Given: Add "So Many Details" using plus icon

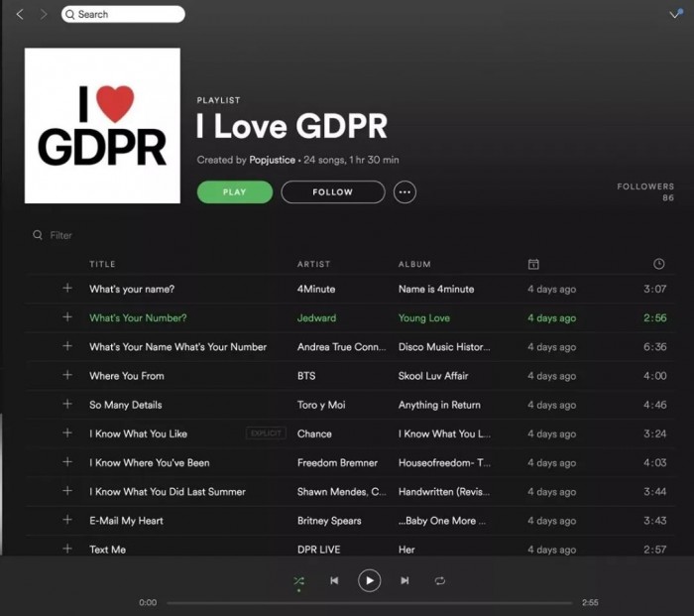Looking at the screenshot, I should click(67, 404).
